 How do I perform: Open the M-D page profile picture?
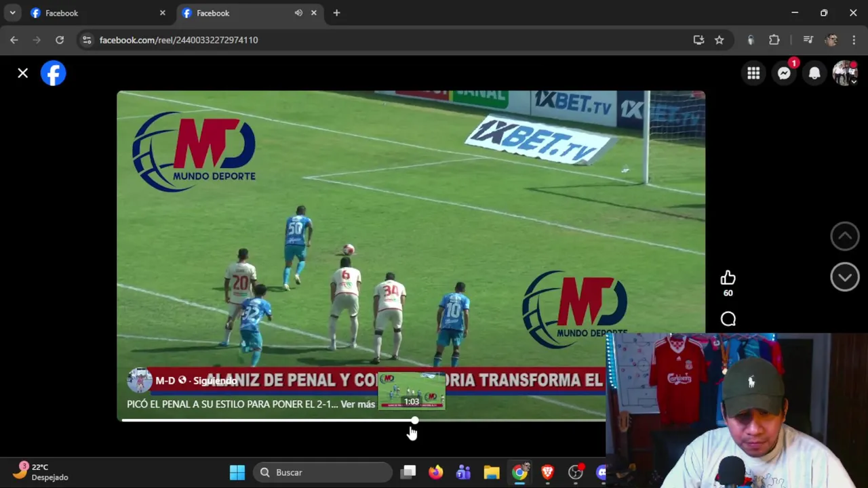[x=140, y=380]
